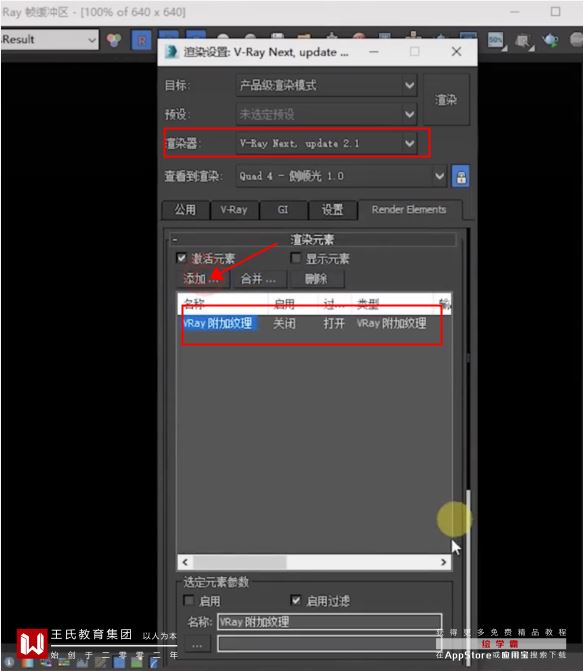Click the teapot render icon
The height and width of the screenshot is (671, 583).
point(550,41)
